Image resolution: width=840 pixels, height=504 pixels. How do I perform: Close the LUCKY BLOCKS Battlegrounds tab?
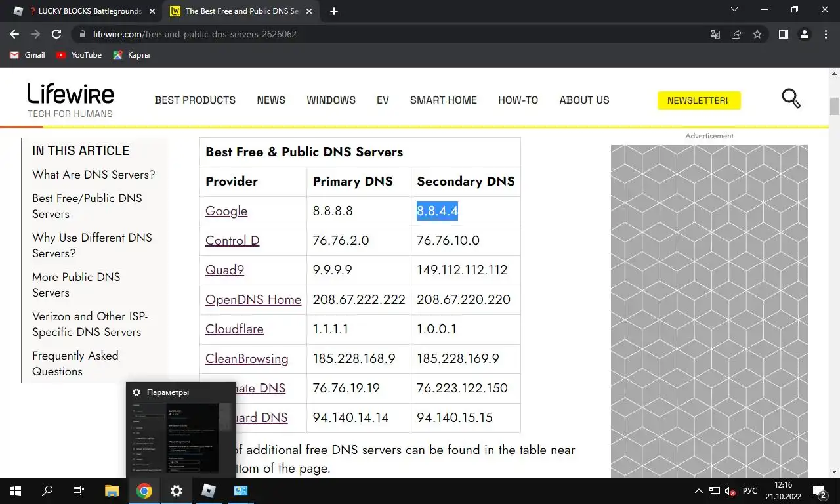tap(152, 11)
